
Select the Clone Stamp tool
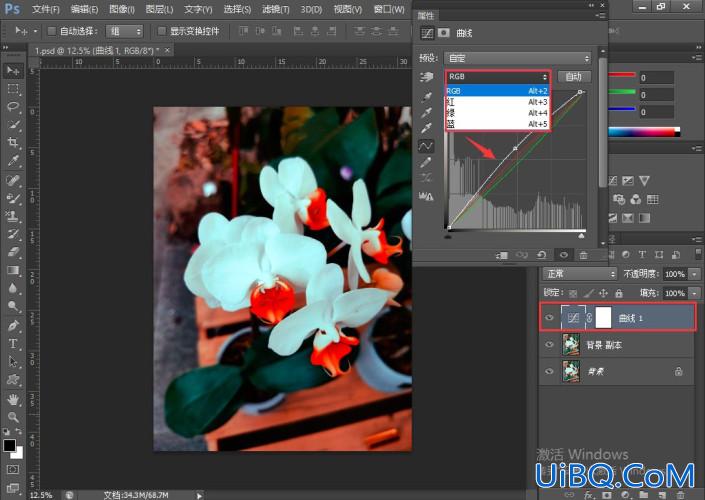point(13,216)
